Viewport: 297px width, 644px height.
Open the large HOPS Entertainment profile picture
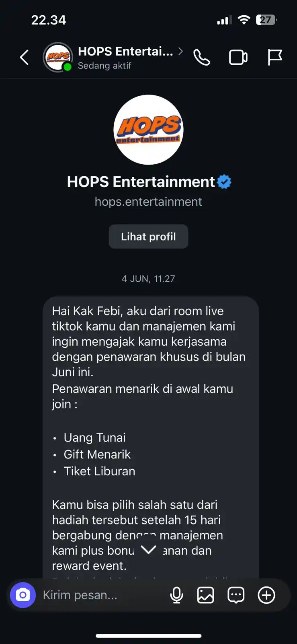click(148, 130)
